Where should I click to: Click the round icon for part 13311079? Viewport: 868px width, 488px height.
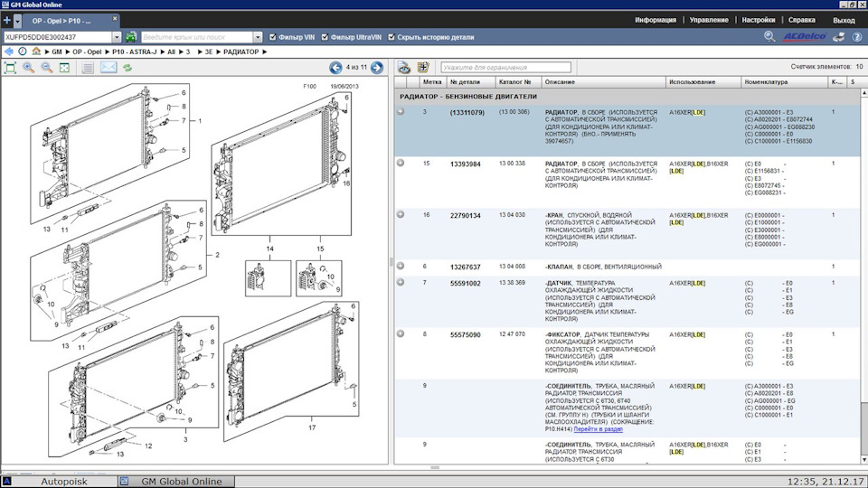401,111
